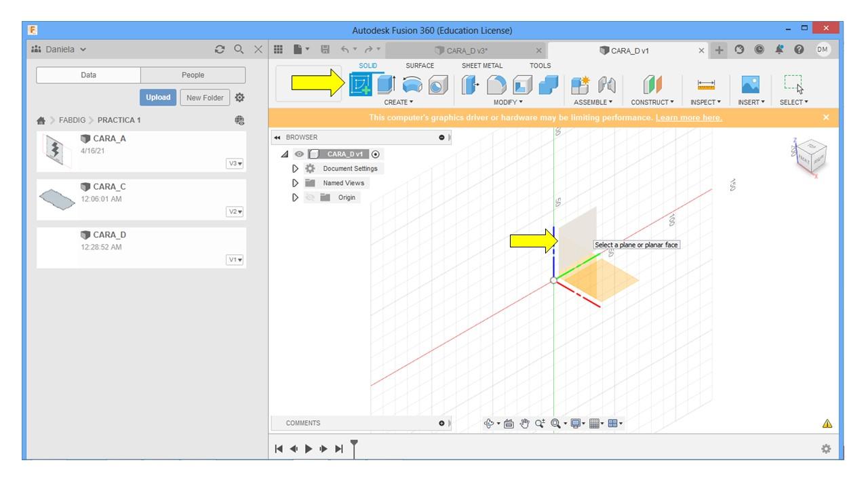The width and height of the screenshot is (868, 488).
Task: Open the notifications bell
Action: (x=779, y=49)
